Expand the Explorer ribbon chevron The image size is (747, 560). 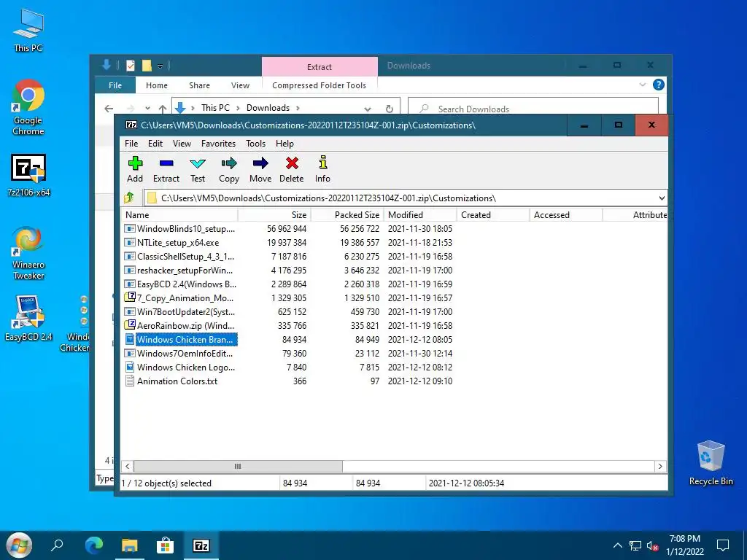click(642, 85)
